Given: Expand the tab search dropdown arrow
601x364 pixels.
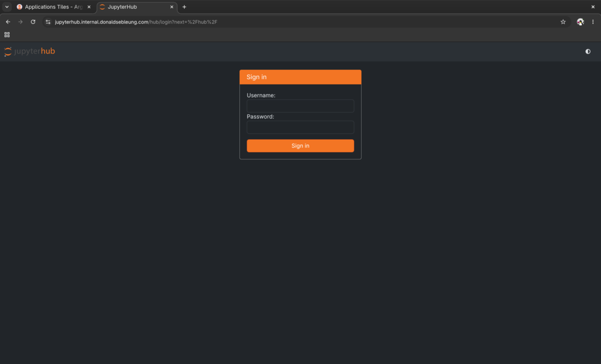Looking at the screenshot, I should point(7,7).
